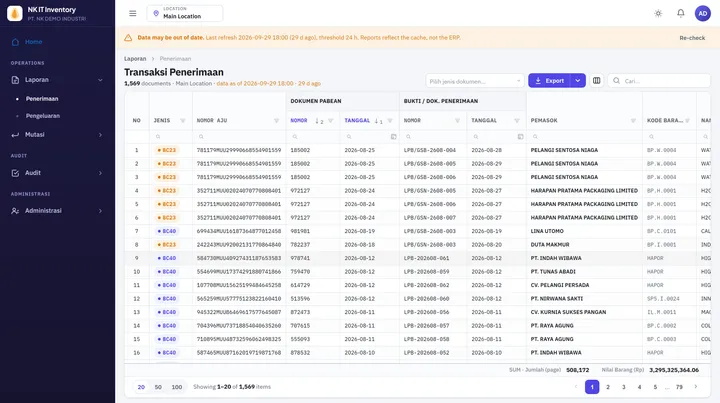Filter the Dokumen Pabean Nomor column

coord(331,121)
